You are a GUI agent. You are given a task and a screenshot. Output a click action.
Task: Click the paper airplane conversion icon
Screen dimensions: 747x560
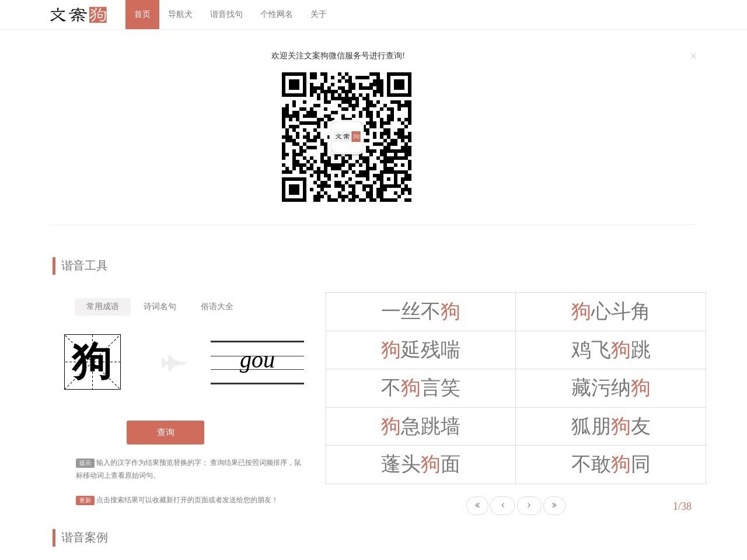pyautogui.click(x=172, y=363)
